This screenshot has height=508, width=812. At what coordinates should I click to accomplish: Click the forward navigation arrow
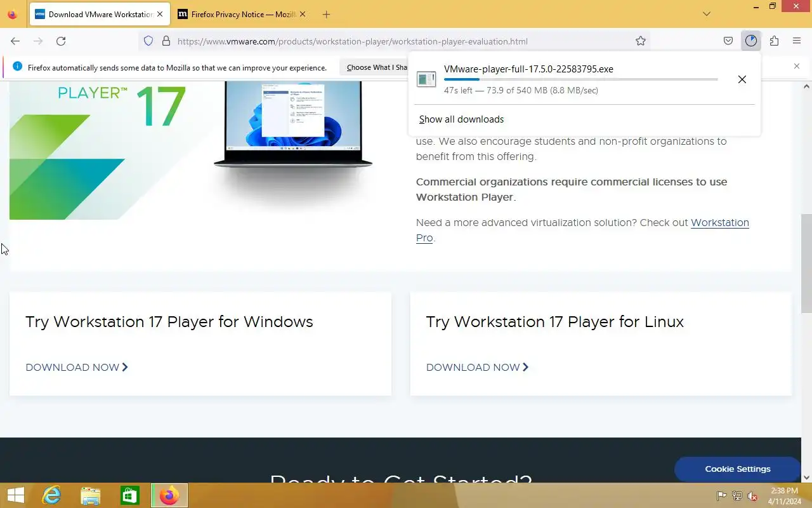click(x=38, y=41)
